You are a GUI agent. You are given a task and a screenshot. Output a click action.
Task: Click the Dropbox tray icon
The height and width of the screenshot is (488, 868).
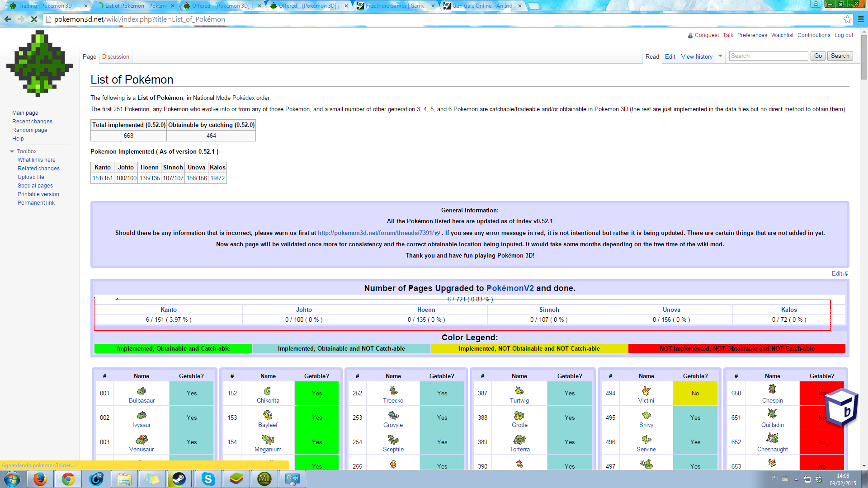818,479
